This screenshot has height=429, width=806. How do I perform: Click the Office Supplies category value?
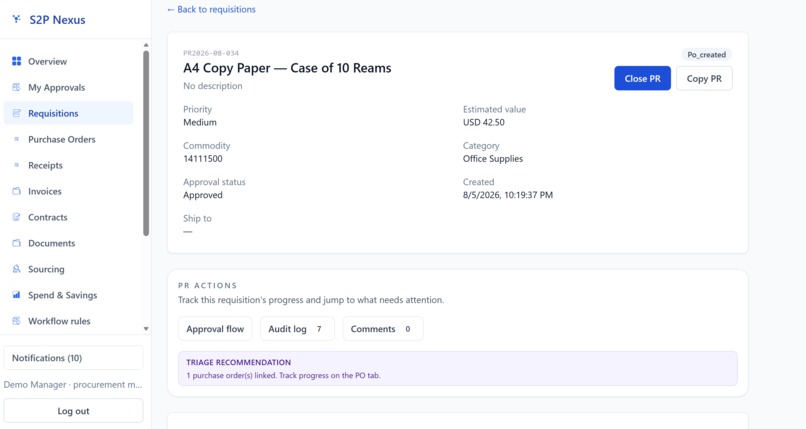492,159
